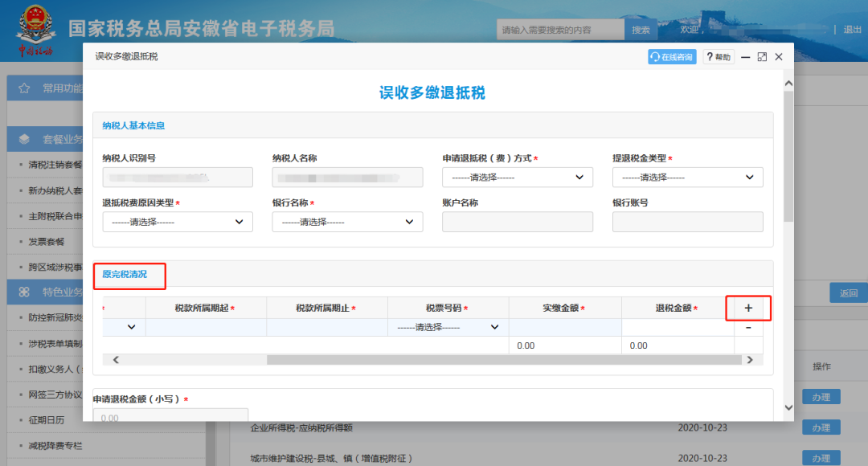Viewport: 868px width, 466px height.
Task: Open 税票号码 dropdown in table row
Action: point(448,327)
